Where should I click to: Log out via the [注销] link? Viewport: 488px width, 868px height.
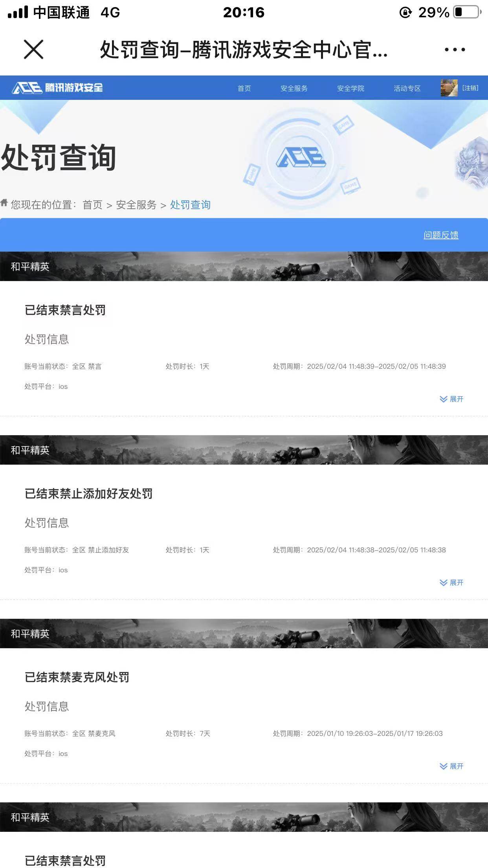tap(470, 88)
